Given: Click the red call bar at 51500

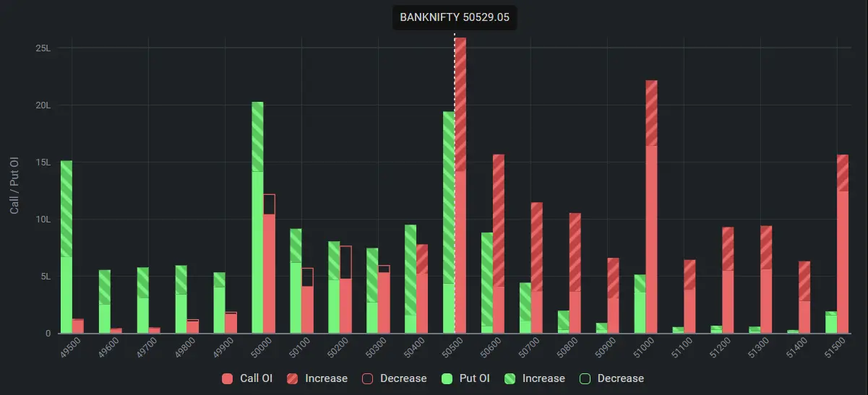Looking at the screenshot, I should click(842, 246).
